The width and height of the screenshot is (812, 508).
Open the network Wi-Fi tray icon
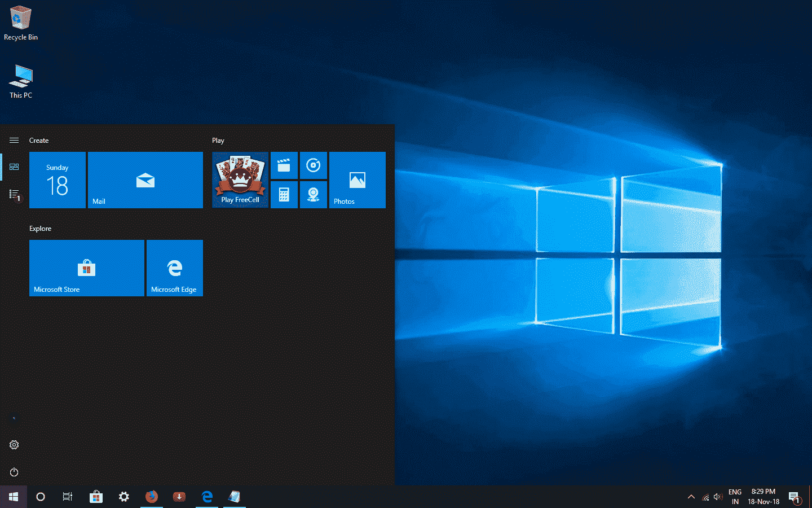pos(705,497)
